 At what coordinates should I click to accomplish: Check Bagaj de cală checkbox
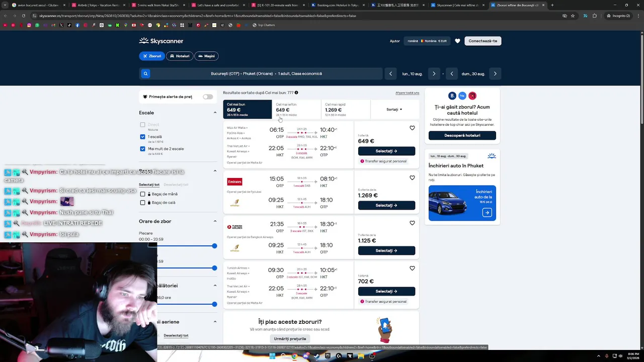pos(142,203)
